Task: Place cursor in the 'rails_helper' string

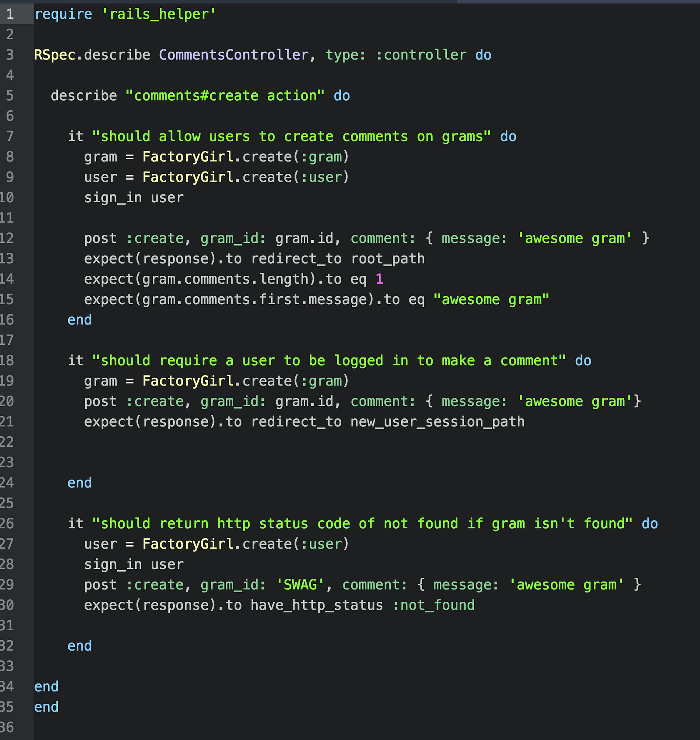Action: [159, 14]
